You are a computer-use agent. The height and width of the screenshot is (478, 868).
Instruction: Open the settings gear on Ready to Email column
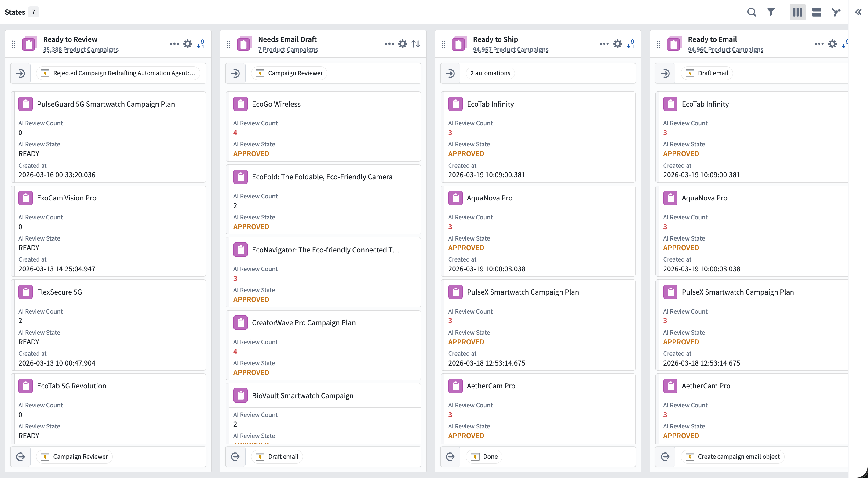[832, 44]
